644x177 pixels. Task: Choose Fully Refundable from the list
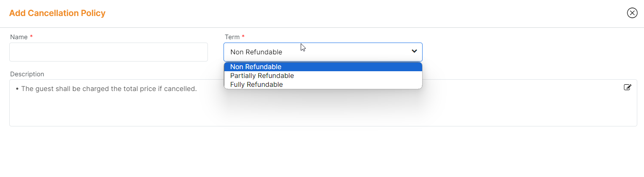click(256, 85)
